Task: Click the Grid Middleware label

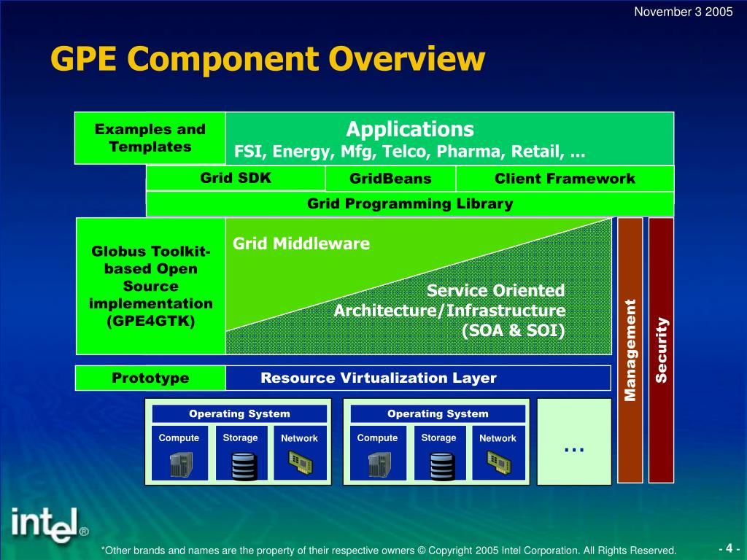Action: click(301, 244)
